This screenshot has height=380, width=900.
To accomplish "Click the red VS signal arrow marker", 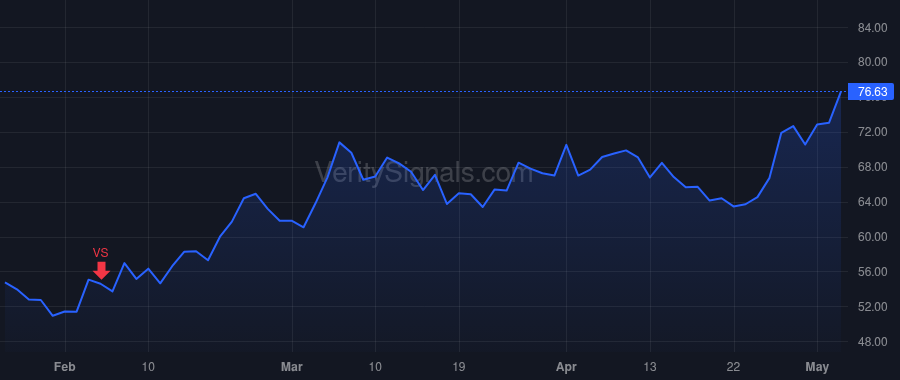I will (x=101, y=270).
